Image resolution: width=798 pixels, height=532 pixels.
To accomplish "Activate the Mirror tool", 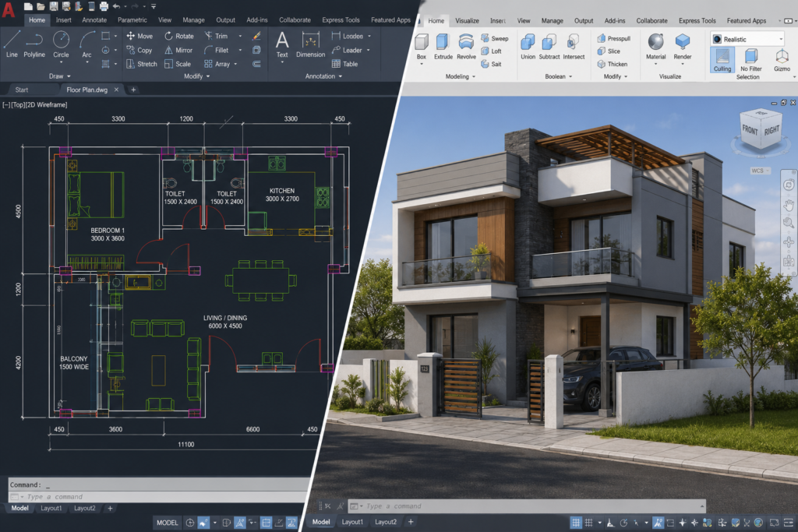I will [178, 51].
